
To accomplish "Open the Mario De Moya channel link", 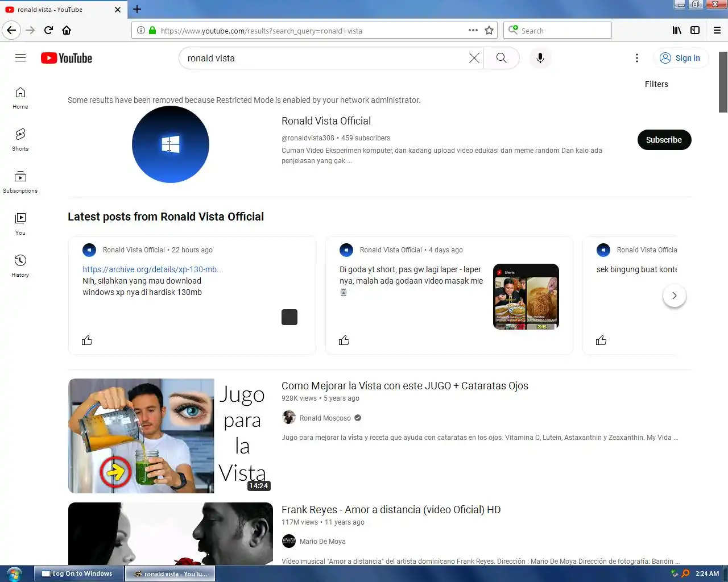I will coord(322,542).
